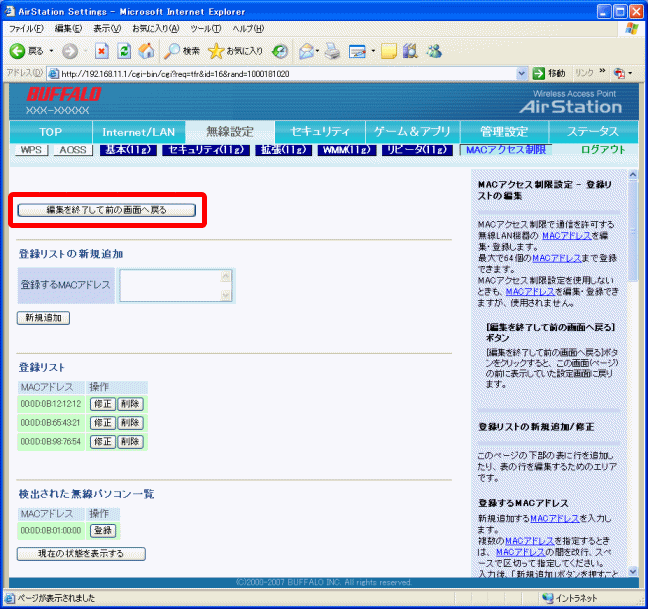Image resolution: width=648 pixels, height=609 pixels.
Task: Open the ツール(T) menu
Action: click(205, 29)
